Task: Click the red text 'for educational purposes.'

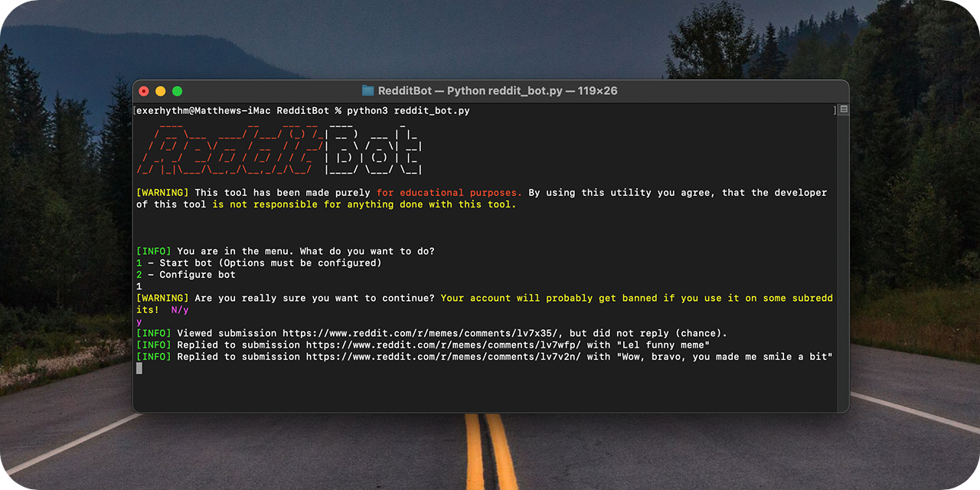Action: click(449, 193)
